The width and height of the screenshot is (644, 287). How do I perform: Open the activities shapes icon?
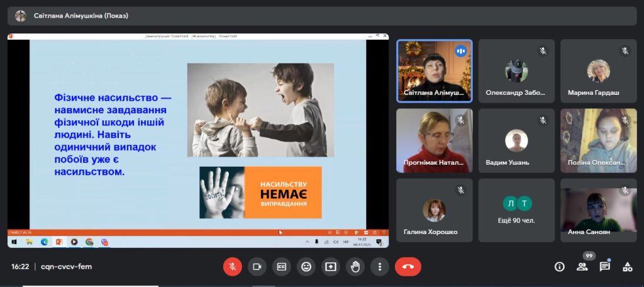click(627, 267)
